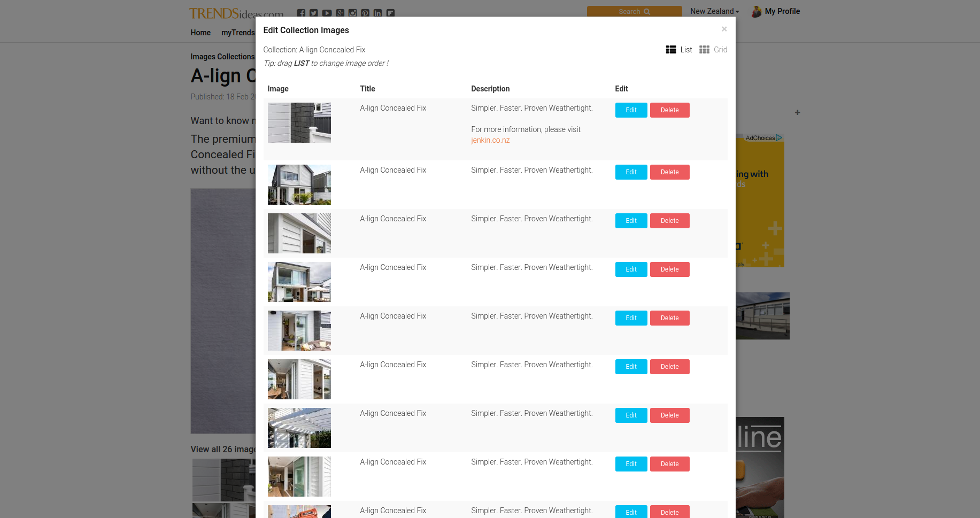Click the Description column header
The width and height of the screenshot is (980, 518).
(x=490, y=89)
